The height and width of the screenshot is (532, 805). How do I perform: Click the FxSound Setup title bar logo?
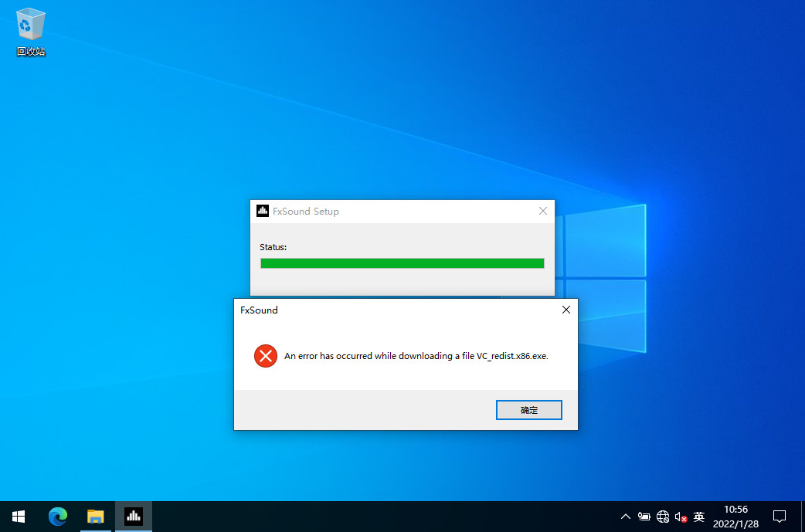(x=263, y=211)
